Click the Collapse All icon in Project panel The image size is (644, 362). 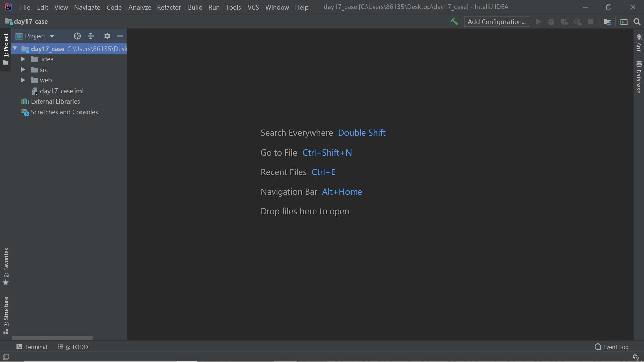click(91, 36)
